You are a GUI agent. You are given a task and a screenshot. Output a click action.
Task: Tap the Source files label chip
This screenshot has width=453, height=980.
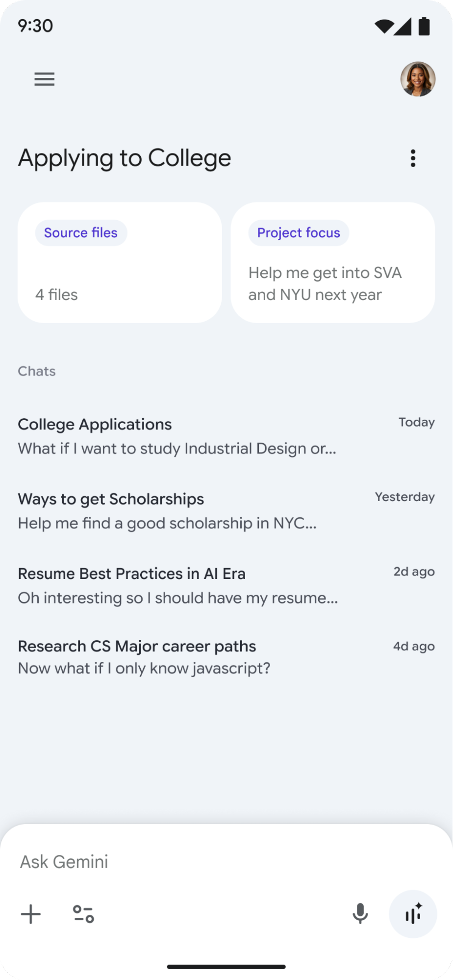coord(81,233)
